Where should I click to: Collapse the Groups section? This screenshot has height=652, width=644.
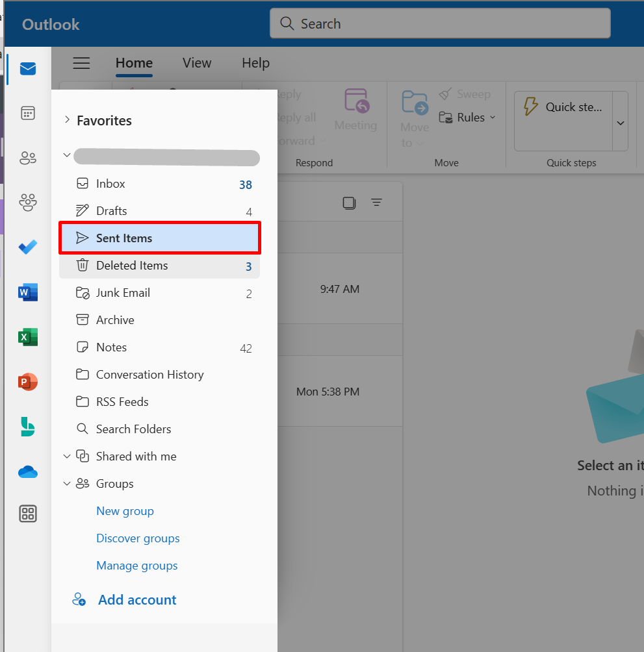pos(67,484)
